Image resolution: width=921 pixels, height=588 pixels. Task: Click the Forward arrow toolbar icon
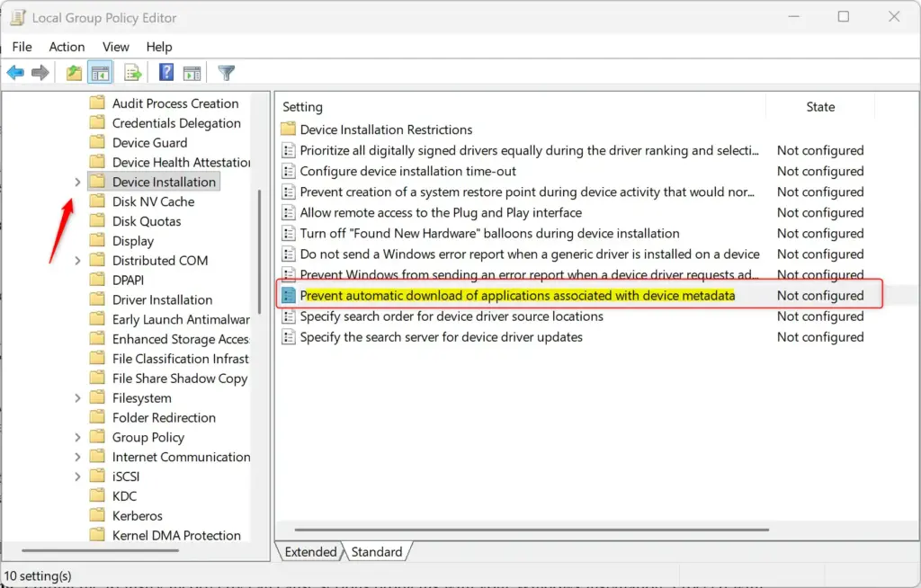(40, 73)
